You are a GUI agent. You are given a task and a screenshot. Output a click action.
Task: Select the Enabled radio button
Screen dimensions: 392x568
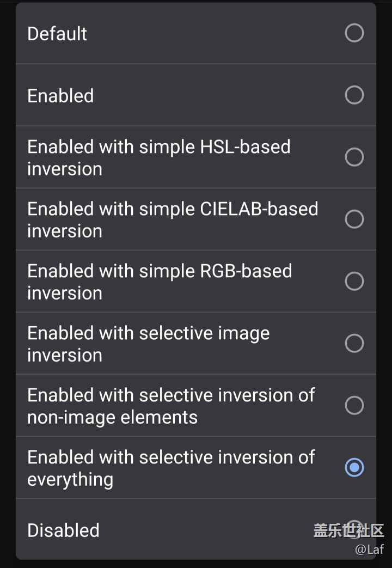[x=354, y=95]
